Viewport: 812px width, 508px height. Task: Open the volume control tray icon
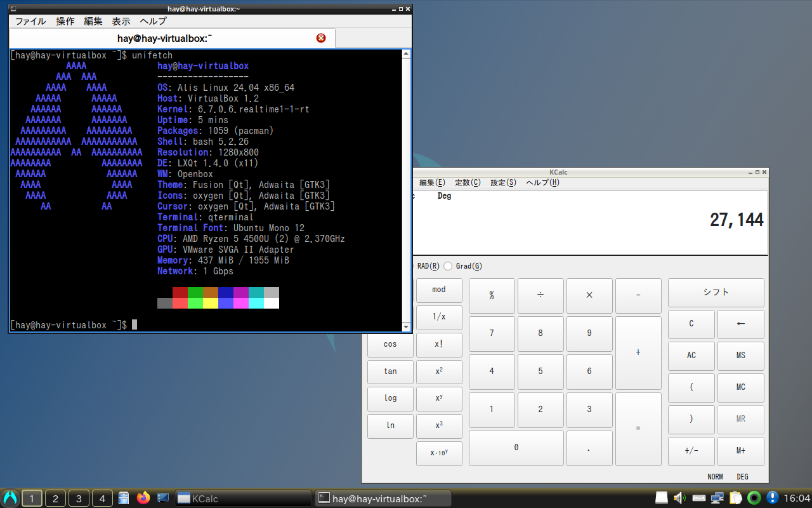(679, 498)
